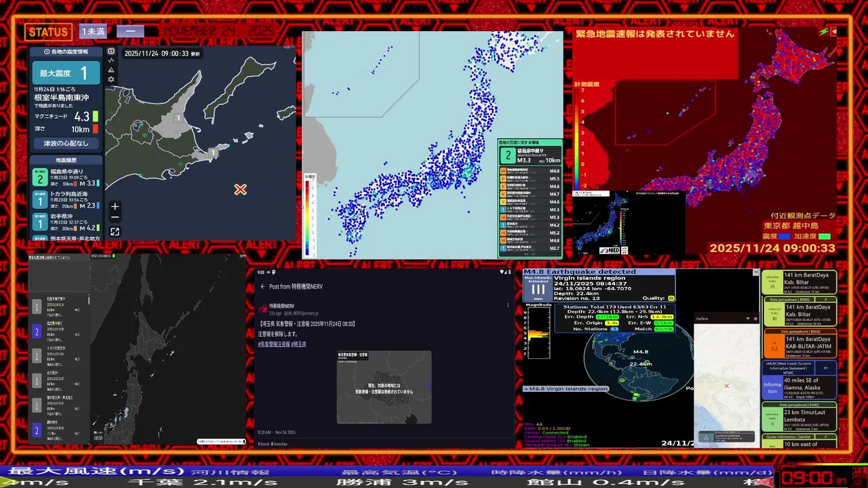Click the 東京都 越中島 station label
Viewport: 868px width, 488px height.
click(791, 226)
